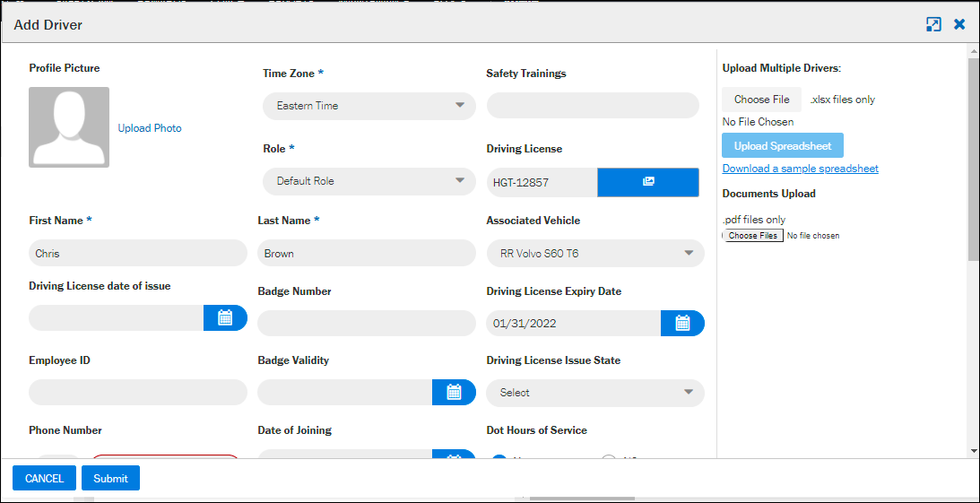980x503 pixels.
Task: Open the image upload icon for Driving License
Action: pos(648,182)
